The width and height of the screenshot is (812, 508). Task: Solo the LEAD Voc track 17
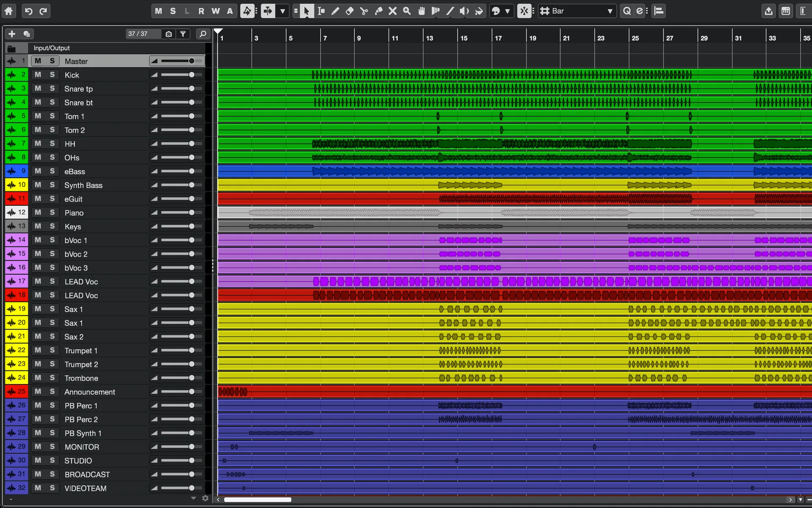point(52,281)
